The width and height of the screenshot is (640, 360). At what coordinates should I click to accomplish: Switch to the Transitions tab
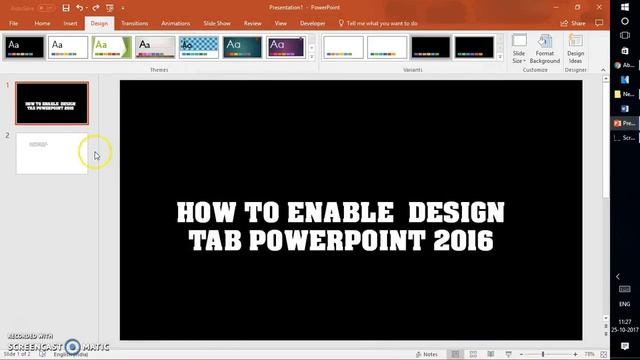tap(135, 23)
